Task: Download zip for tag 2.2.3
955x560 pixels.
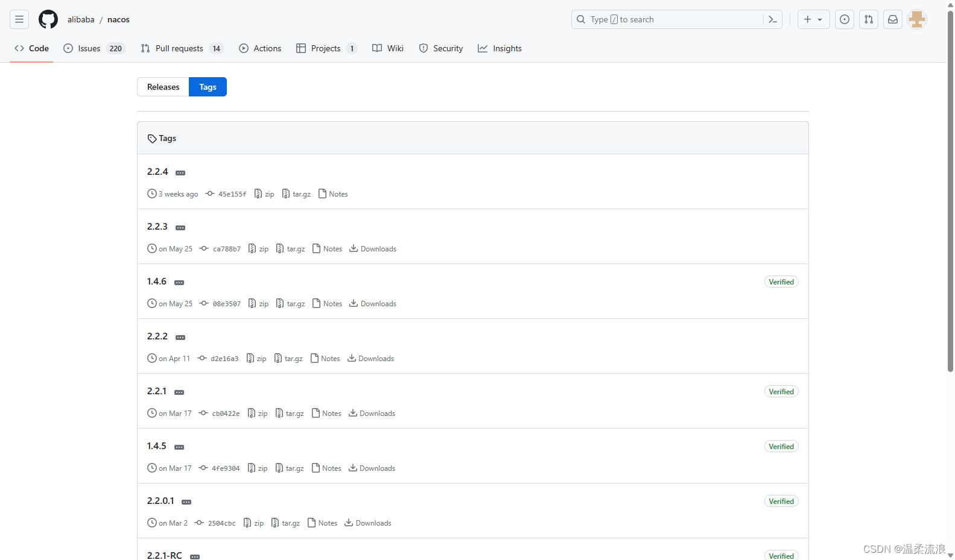Action: 258,249
